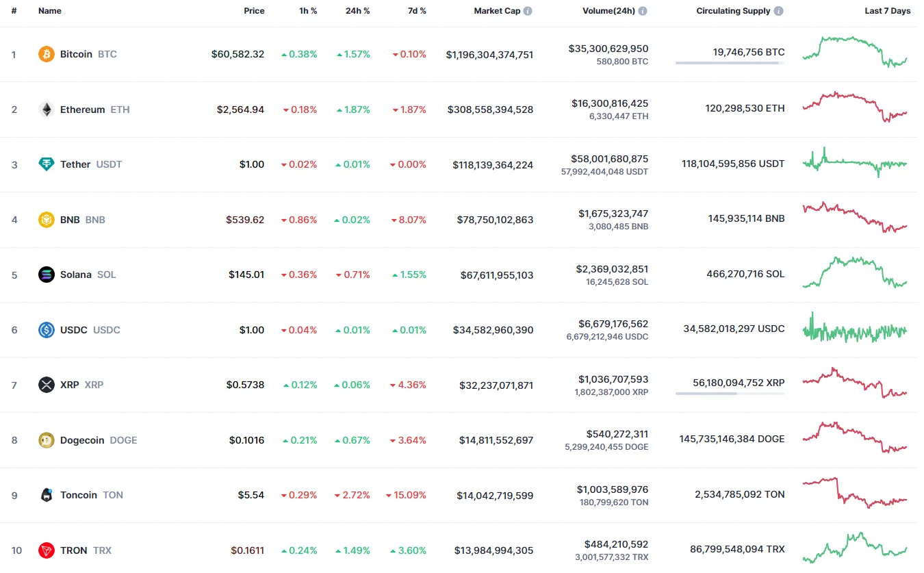The image size is (924, 573).
Task: Click the Market Cap info icon
Action: [x=528, y=11]
